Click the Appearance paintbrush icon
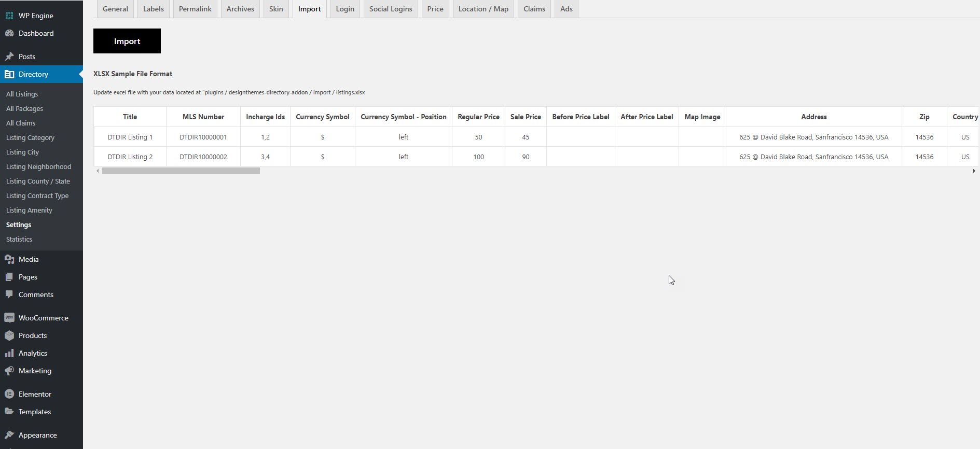Image resolution: width=980 pixels, height=449 pixels. pyautogui.click(x=9, y=435)
